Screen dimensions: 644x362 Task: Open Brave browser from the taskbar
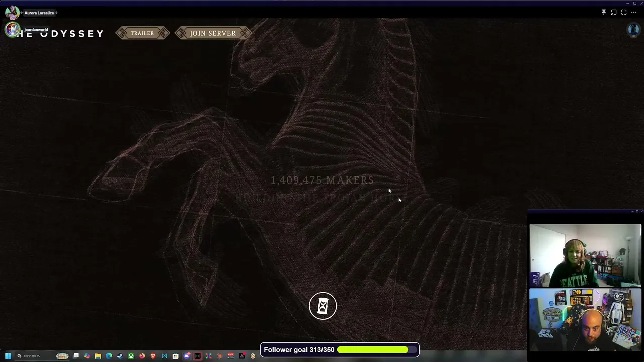[153, 356]
